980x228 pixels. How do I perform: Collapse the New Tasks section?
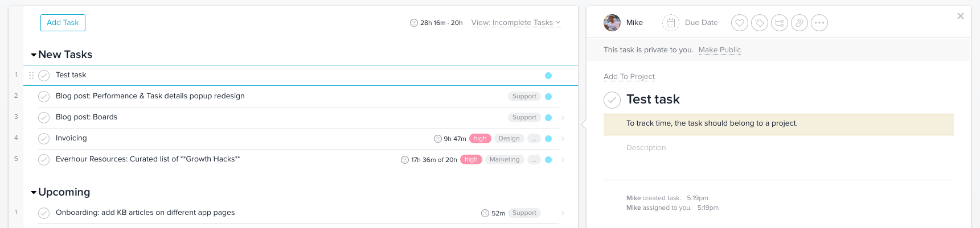pyautogui.click(x=34, y=55)
